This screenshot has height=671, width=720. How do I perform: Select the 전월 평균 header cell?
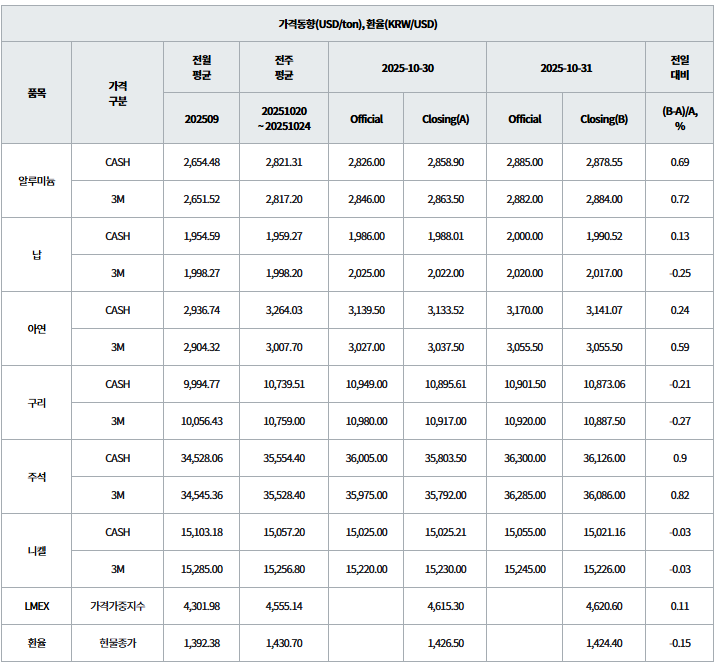202,67
